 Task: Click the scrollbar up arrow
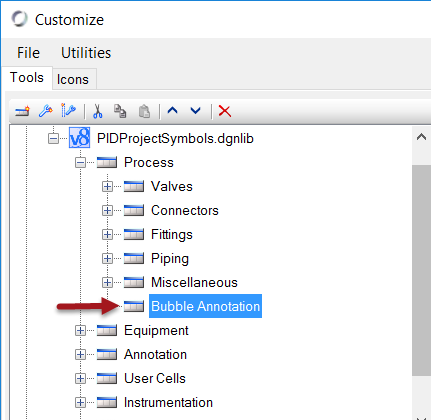coord(421,137)
